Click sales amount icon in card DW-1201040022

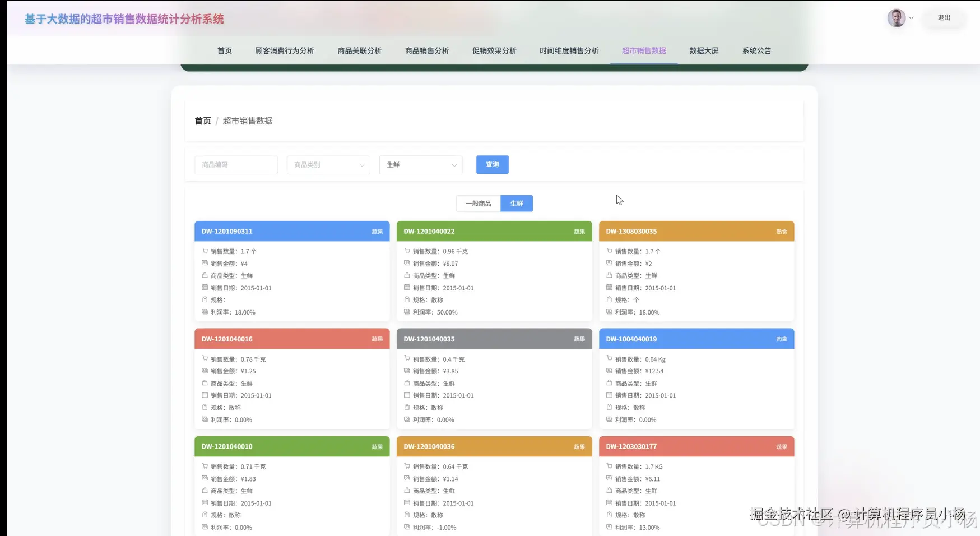[x=407, y=263]
